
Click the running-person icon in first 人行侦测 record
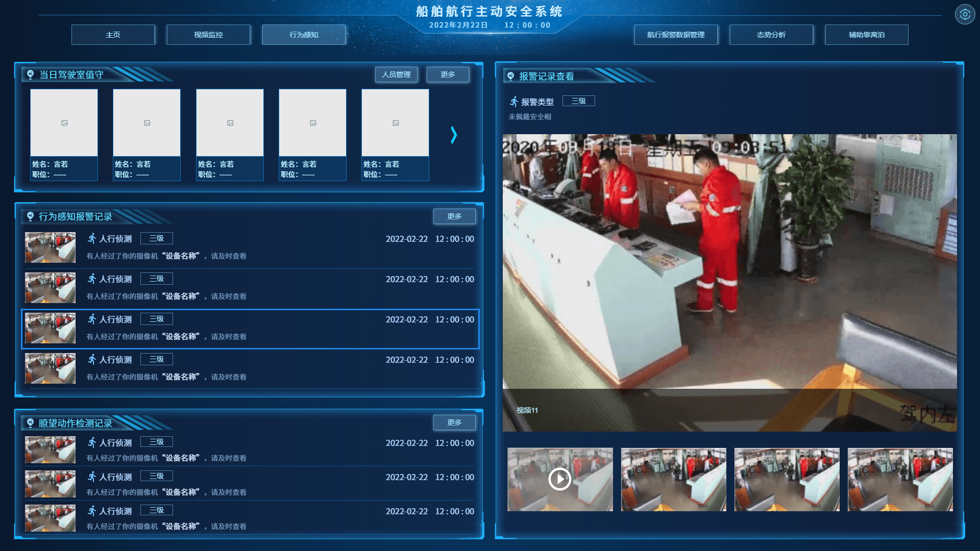[92, 238]
